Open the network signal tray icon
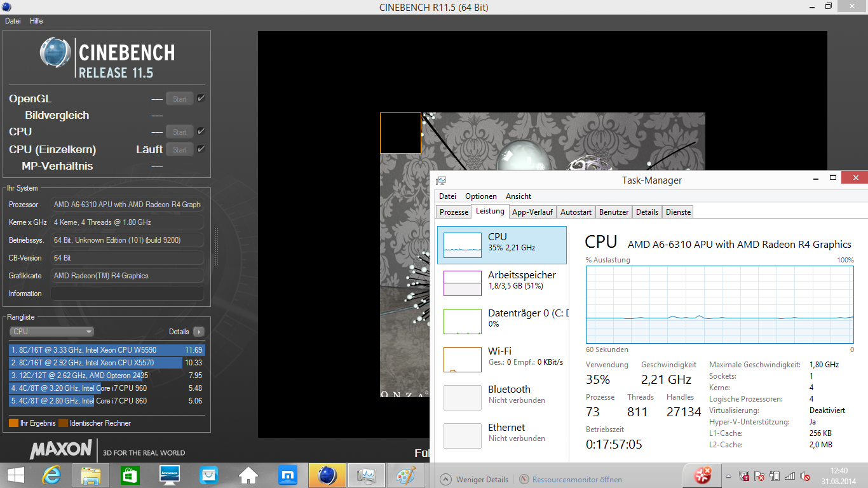868x488 pixels. point(790,475)
